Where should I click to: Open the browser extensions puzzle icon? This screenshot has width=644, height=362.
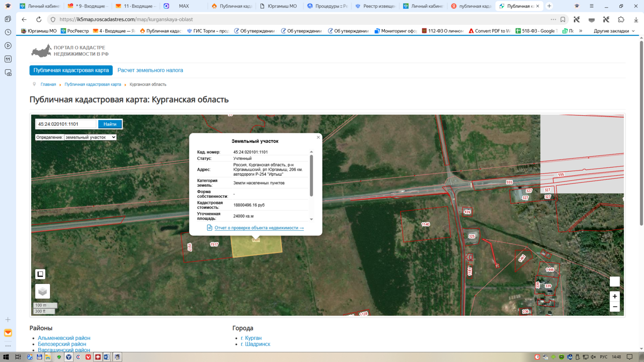point(621,19)
